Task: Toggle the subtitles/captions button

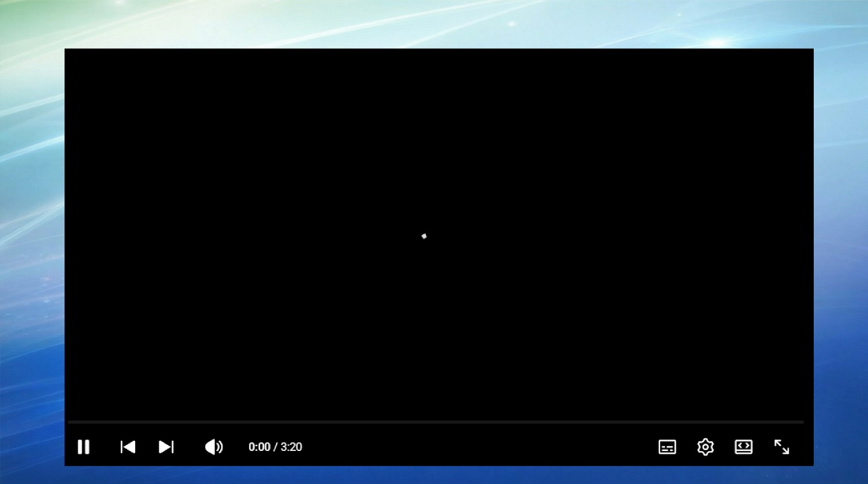Action: point(667,447)
